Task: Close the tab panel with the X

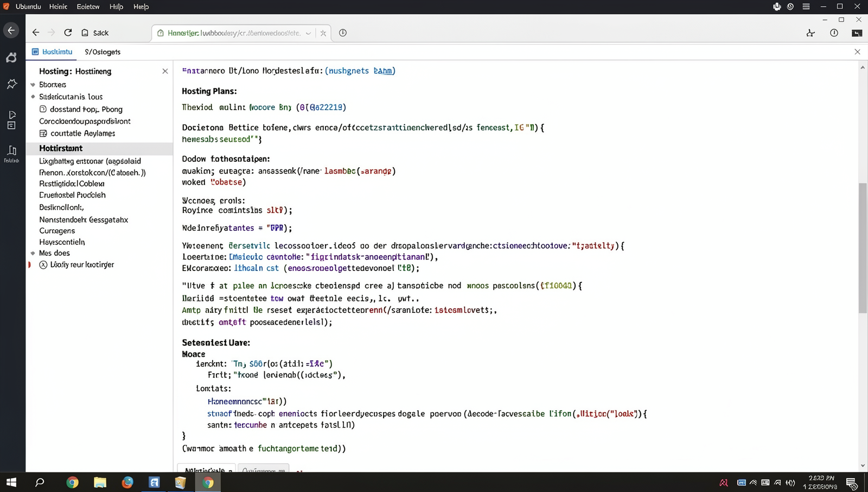Action: click(858, 52)
